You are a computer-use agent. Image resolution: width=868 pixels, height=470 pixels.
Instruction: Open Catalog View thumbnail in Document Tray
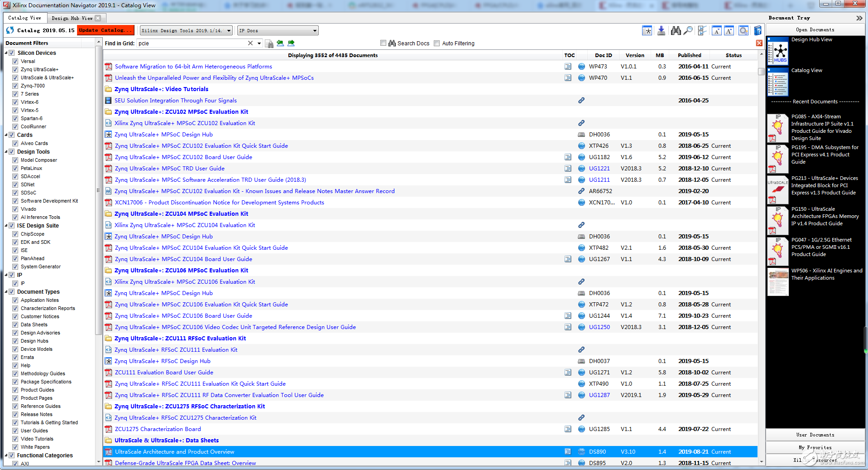(778, 82)
